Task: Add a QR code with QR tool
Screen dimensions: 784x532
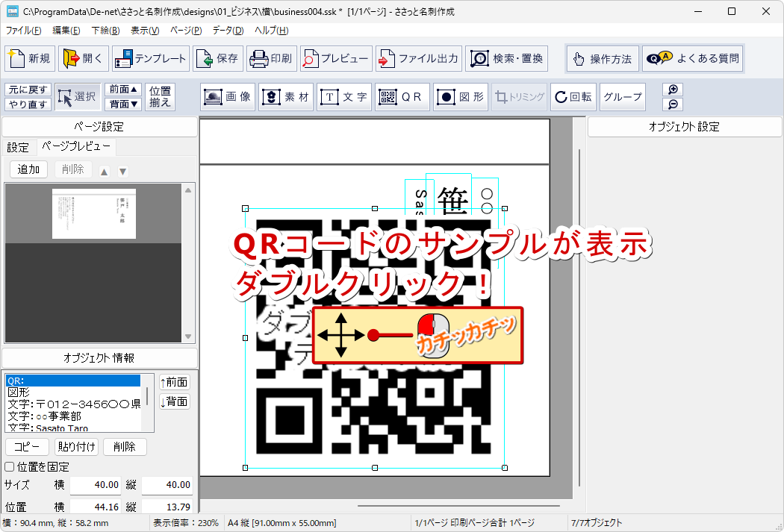Action: (402, 97)
